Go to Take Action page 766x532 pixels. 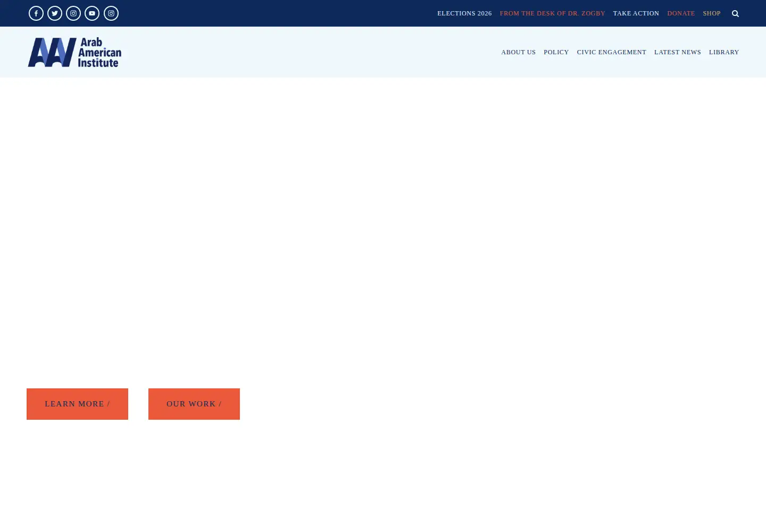click(x=636, y=13)
